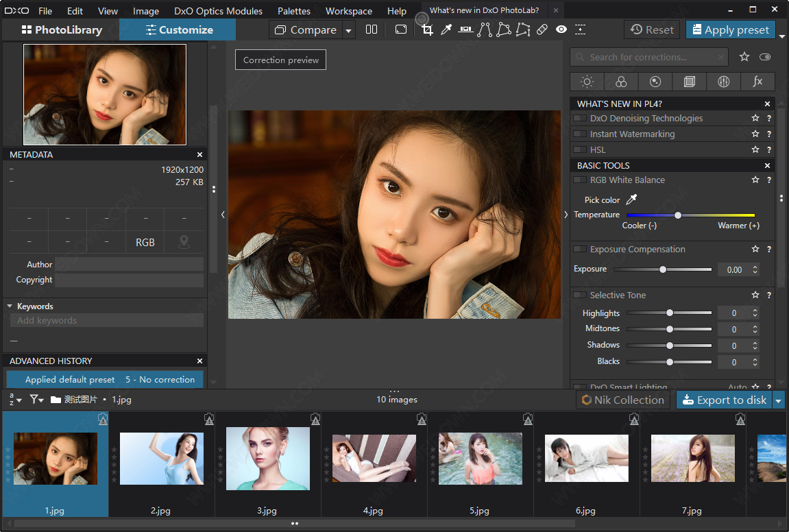The width and height of the screenshot is (789, 532).
Task: Enable the RGB White Balance correction
Action: pyautogui.click(x=580, y=180)
